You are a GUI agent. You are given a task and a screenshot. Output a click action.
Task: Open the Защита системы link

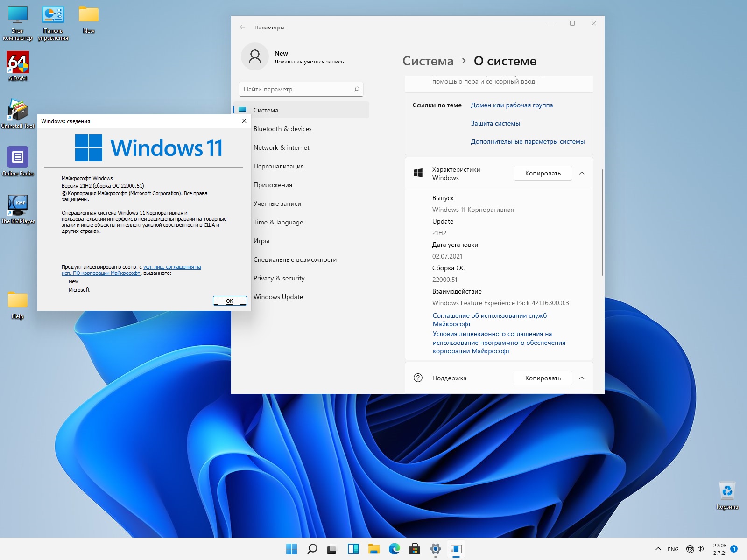click(495, 123)
